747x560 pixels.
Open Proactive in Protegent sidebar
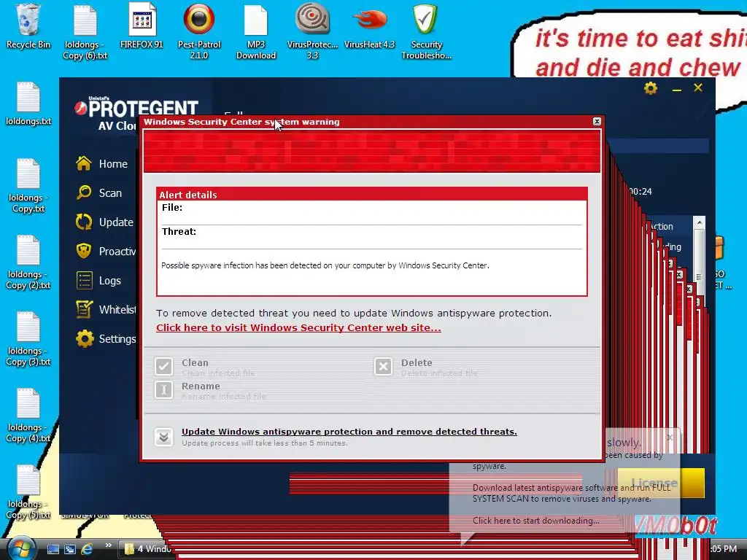pos(106,251)
